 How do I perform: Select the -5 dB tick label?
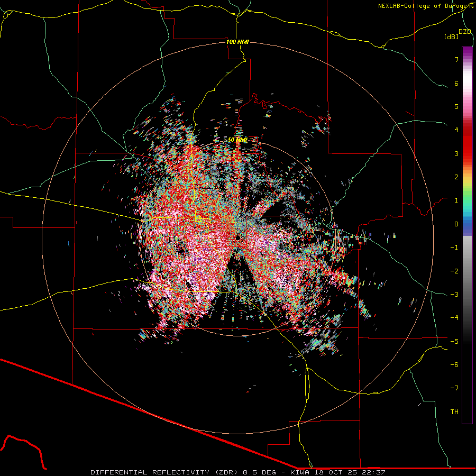coord(454,342)
